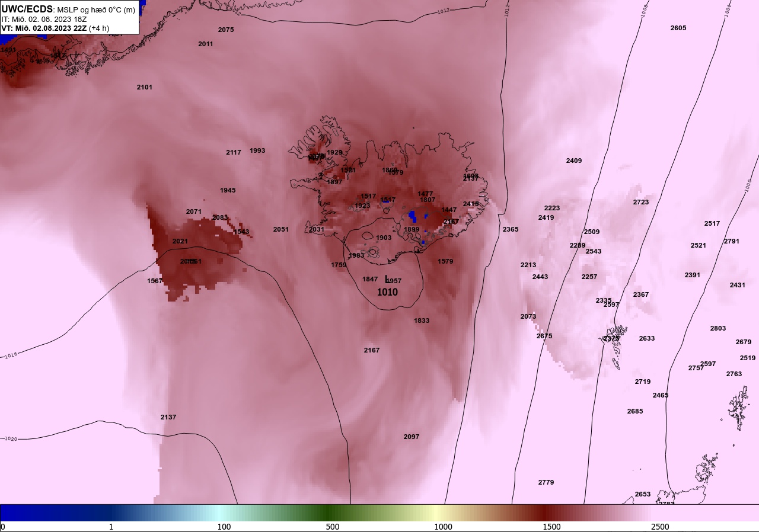Click the 2409 height value

[x=574, y=161]
